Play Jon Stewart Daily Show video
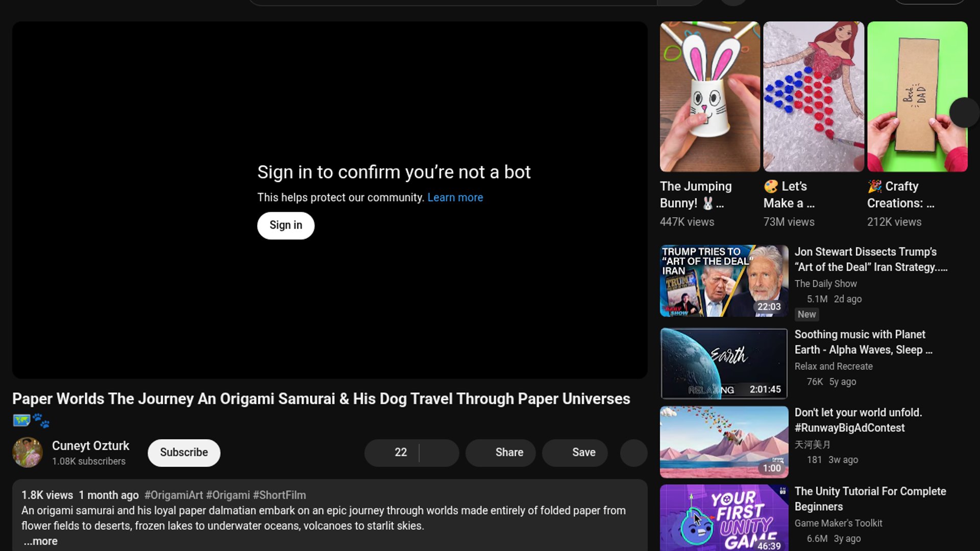Viewport: 980px width, 551px height. click(724, 281)
